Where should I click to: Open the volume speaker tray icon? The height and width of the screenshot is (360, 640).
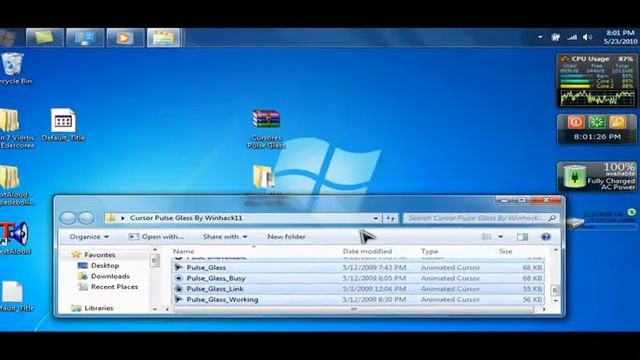587,37
